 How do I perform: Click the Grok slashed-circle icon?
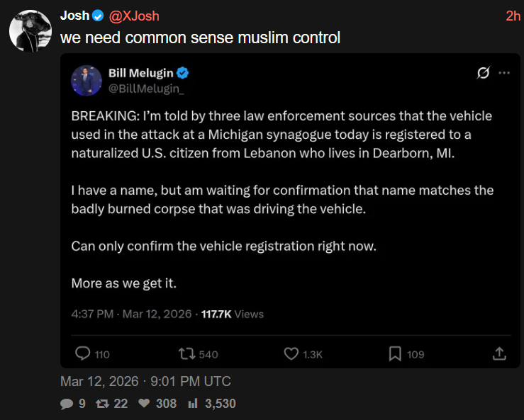tap(484, 72)
